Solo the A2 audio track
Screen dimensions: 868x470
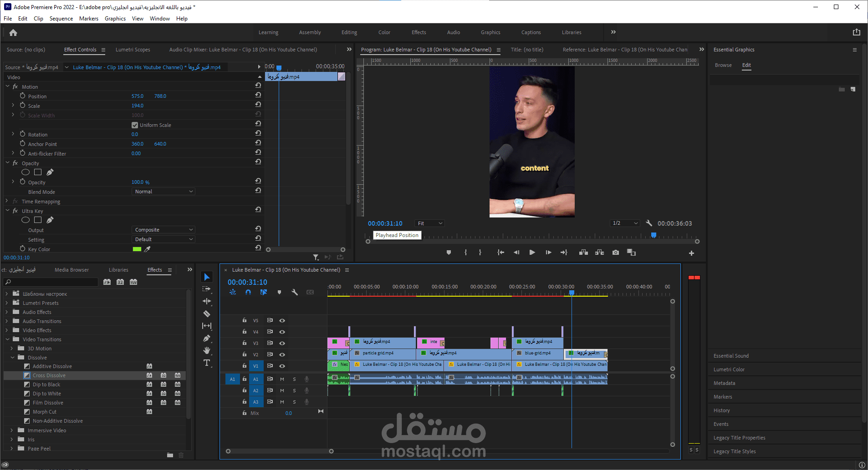[x=294, y=390]
